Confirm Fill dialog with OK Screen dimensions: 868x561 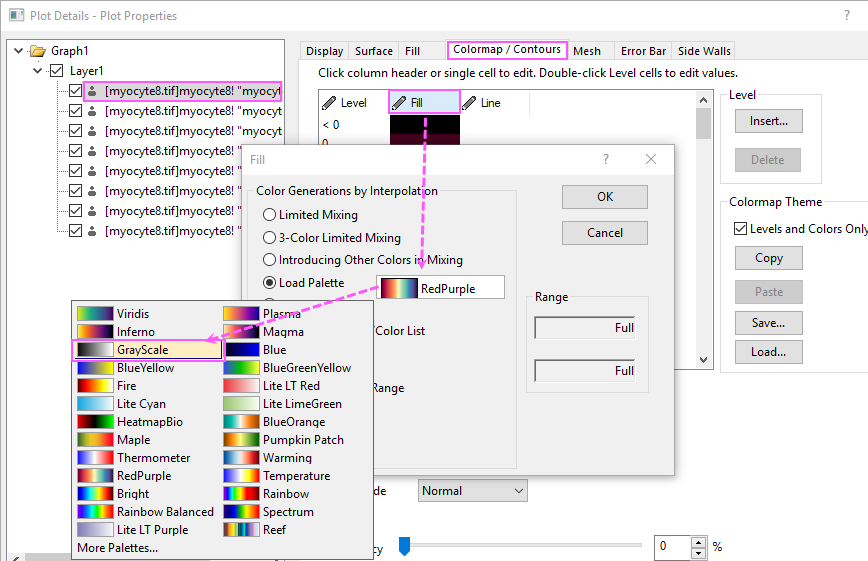[604, 197]
